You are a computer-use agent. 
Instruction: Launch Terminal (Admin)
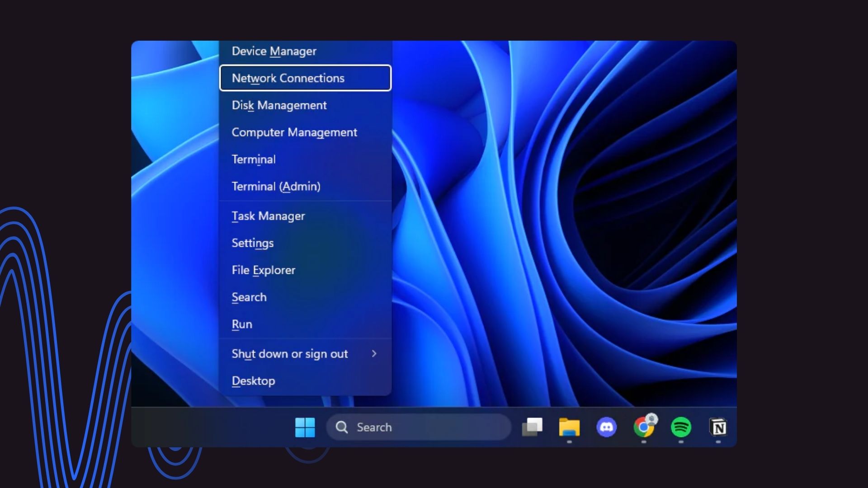[x=305, y=187]
